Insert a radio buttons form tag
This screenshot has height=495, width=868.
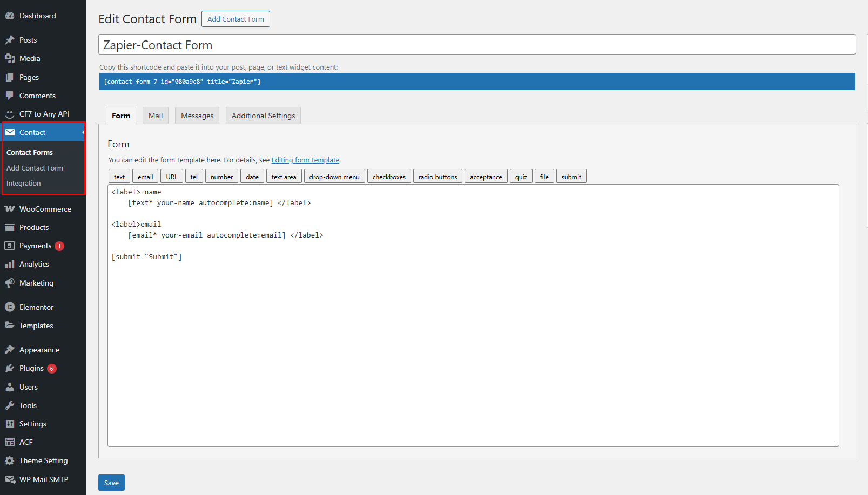point(438,177)
